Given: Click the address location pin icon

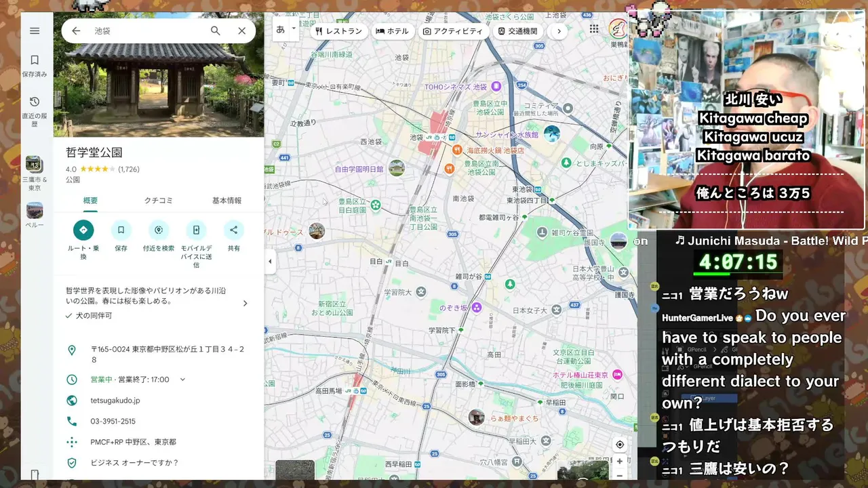Looking at the screenshot, I should [72, 350].
